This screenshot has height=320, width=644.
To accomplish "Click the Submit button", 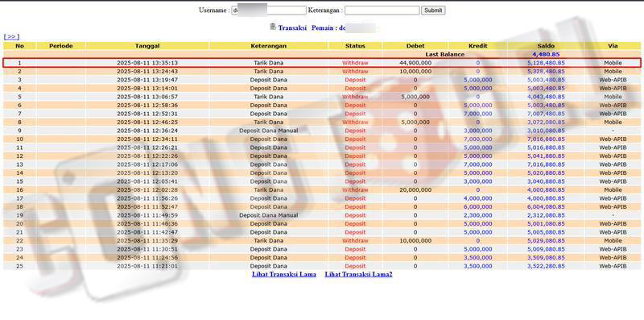I will [x=433, y=10].
